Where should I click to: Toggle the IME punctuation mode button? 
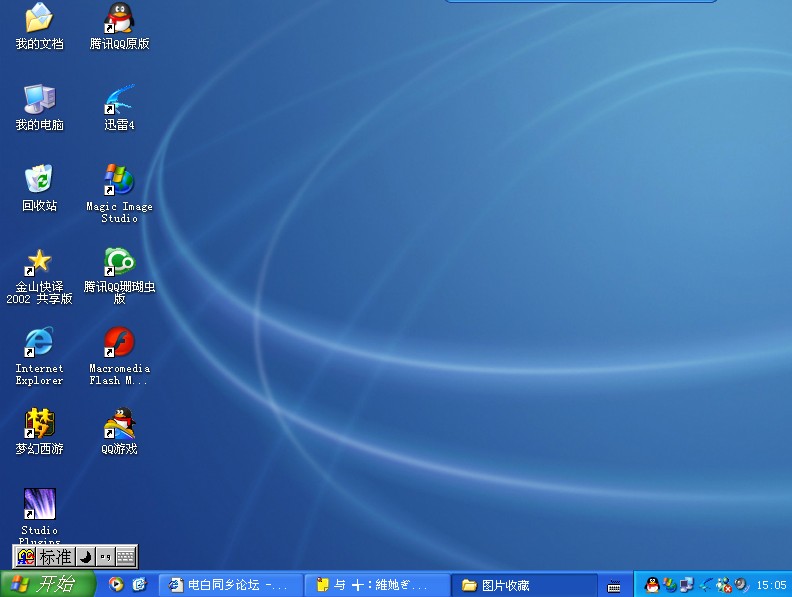(x=105, y=557)
